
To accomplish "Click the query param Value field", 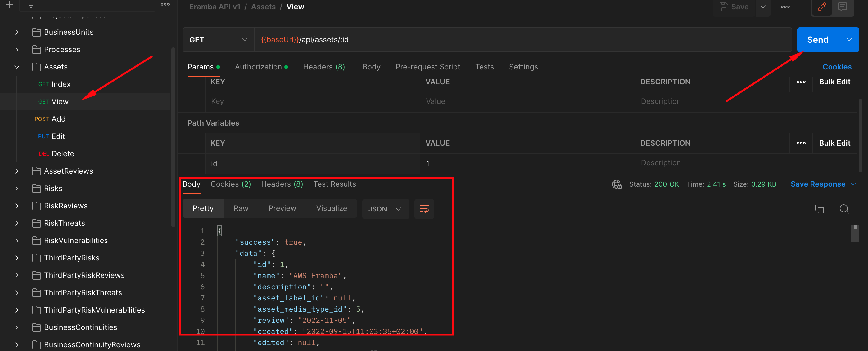I will point(527,102).
